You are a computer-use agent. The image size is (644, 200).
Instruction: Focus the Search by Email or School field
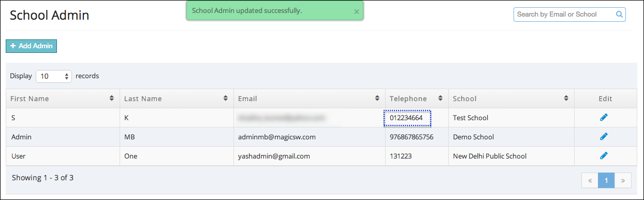tap(564, 15)
